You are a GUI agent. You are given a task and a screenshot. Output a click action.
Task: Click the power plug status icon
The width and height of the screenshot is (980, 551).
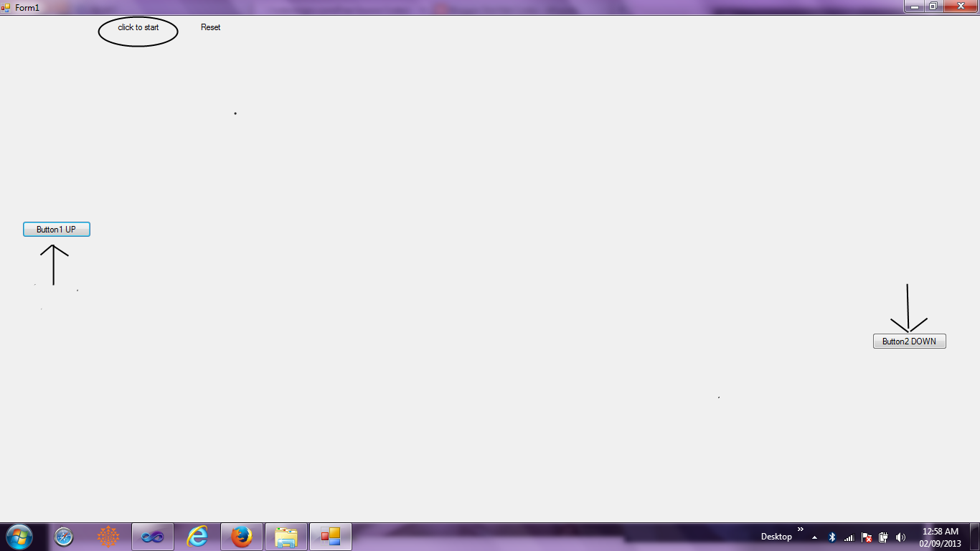coord(884,537)
